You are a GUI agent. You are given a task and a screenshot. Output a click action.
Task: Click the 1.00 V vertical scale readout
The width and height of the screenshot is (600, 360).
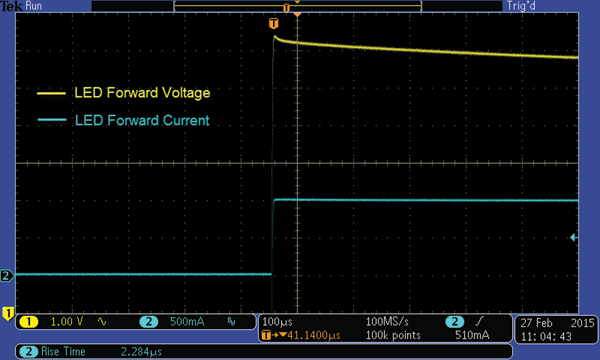(67, 322)
